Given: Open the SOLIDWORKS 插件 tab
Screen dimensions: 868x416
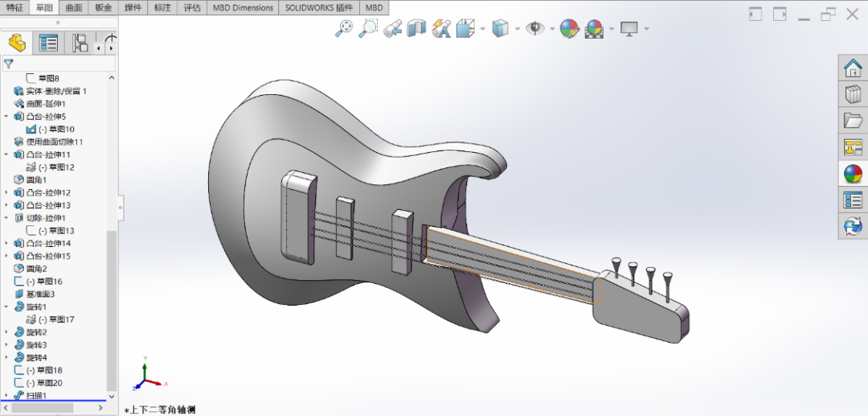Looking at the screenshot, I should coord(319,8).
